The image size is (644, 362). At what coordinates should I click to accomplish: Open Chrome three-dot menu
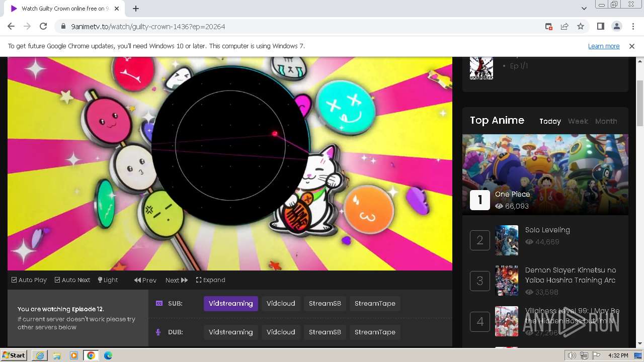click(x=633, y=27)
